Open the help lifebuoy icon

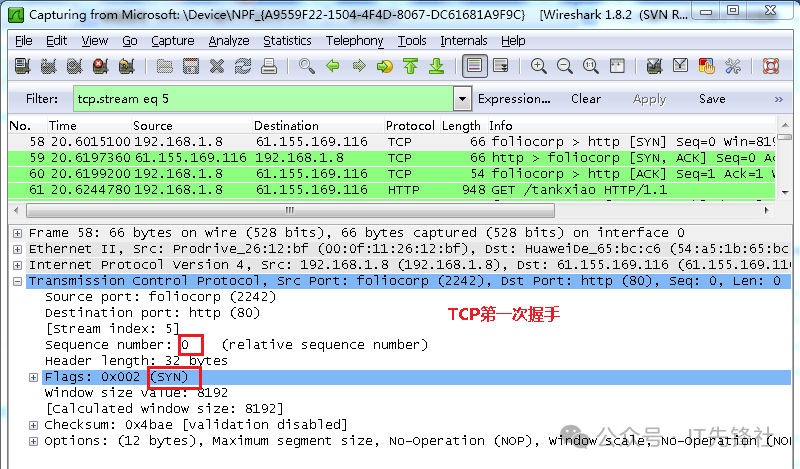[770, 66]
